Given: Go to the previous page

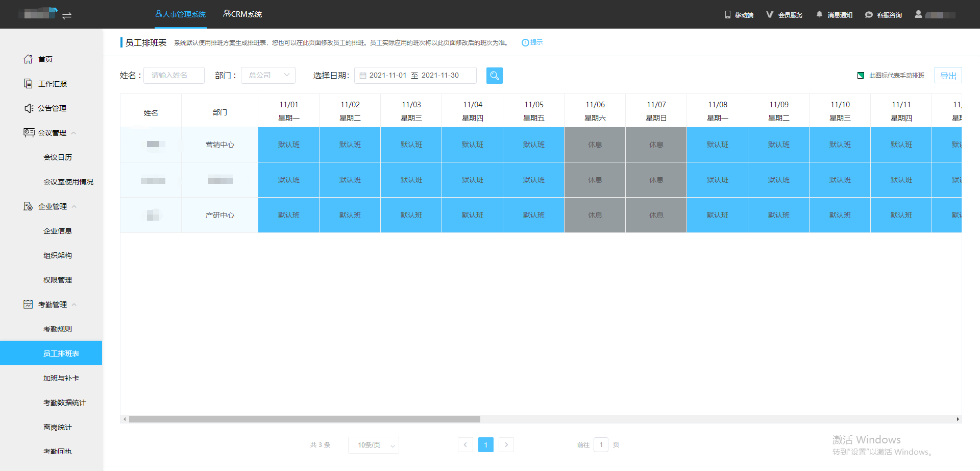Looking at the screenshot, I should click(x=465, y=445).
